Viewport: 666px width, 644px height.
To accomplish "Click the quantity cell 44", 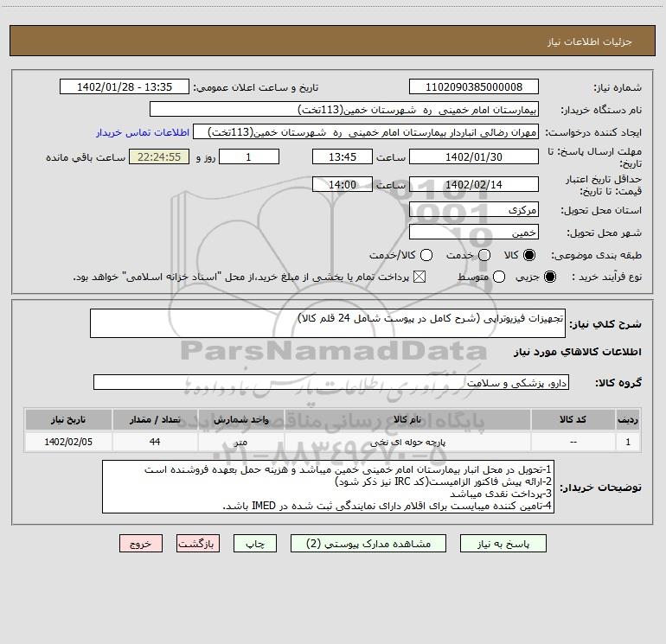I will tap(155, 442).
